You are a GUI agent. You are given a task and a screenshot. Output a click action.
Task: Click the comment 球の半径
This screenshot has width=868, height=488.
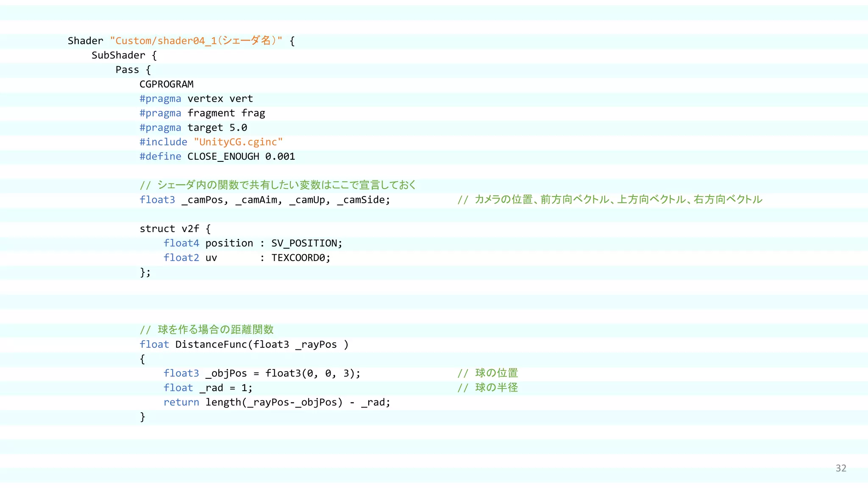pos(488,388)
